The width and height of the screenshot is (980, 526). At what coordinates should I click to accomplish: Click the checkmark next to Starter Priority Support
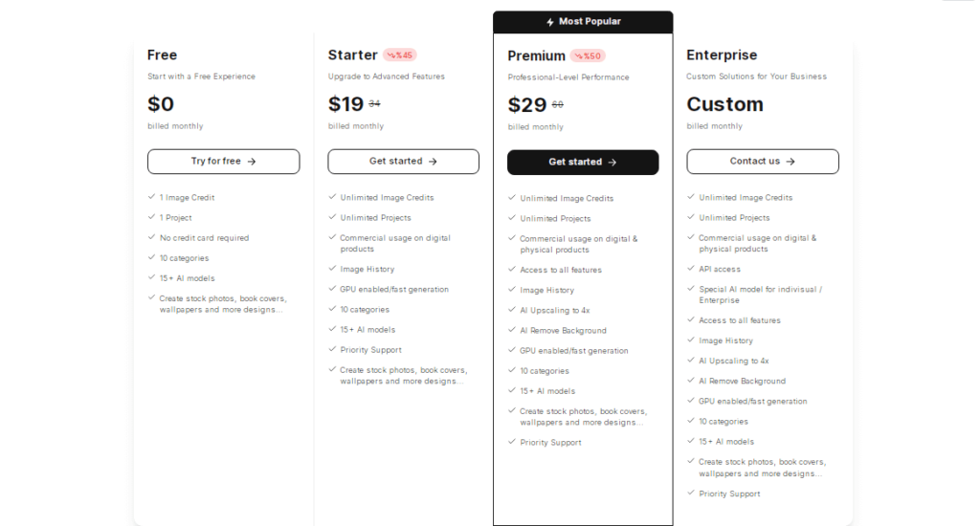pos(332,349)
